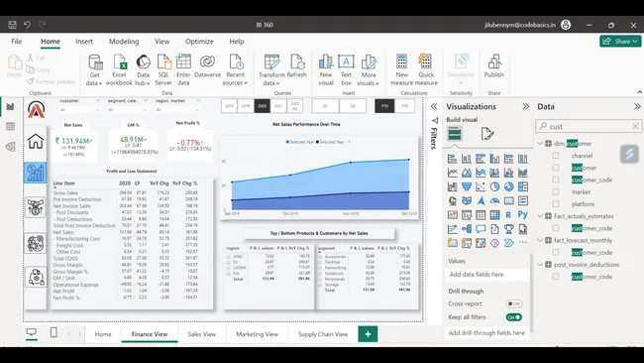644x363 pixels.
Task: Open the Insert ribbon tab
Action: [84, 41]
